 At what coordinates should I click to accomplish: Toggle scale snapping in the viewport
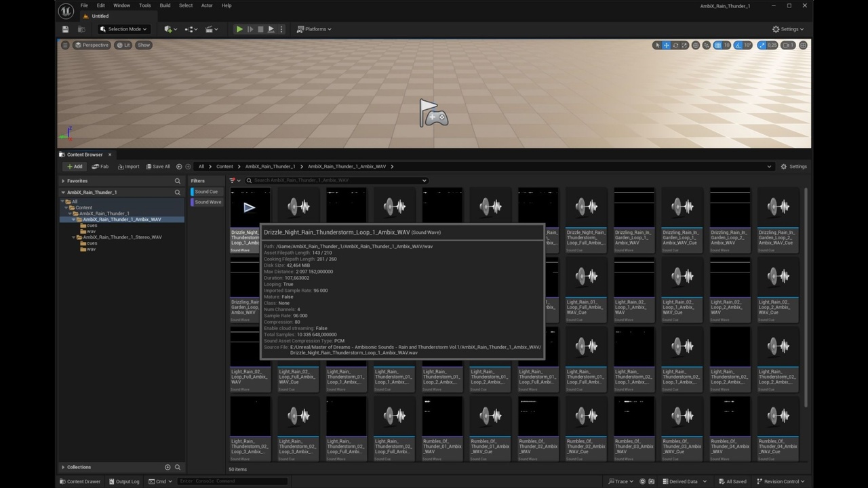point(762,45)
